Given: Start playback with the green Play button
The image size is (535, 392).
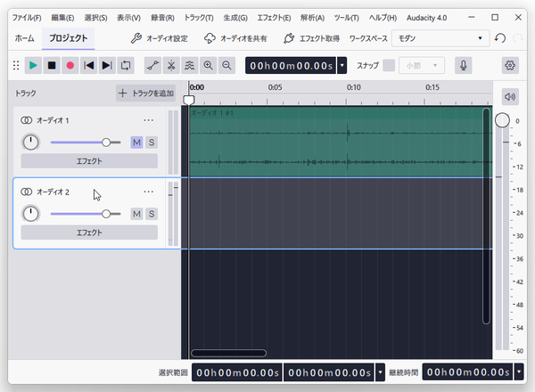Looking at the screenshot, I should click(33, 65).
